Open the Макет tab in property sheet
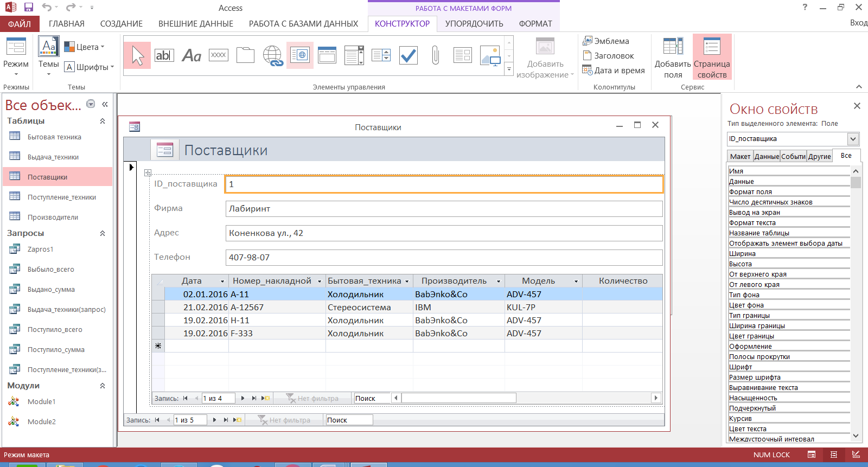 740,156
